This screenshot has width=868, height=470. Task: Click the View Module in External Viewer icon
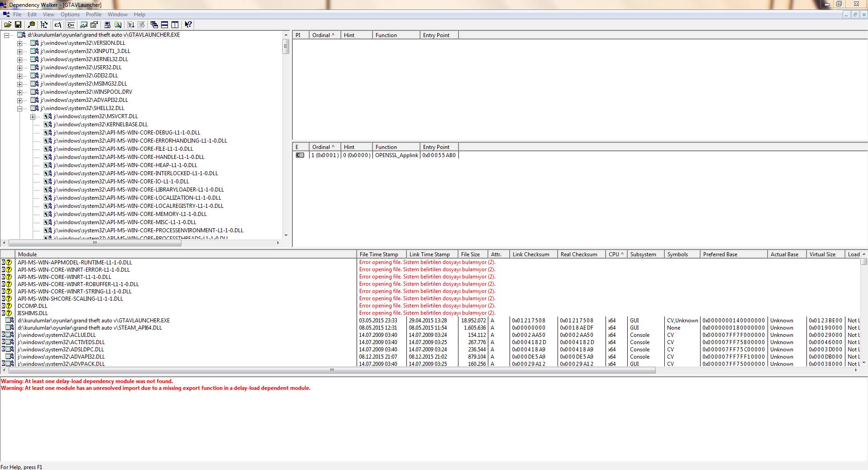coord(84,25)
